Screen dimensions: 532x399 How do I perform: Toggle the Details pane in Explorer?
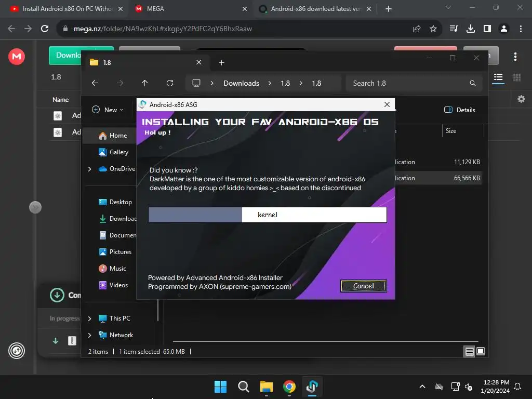[460, 110]
